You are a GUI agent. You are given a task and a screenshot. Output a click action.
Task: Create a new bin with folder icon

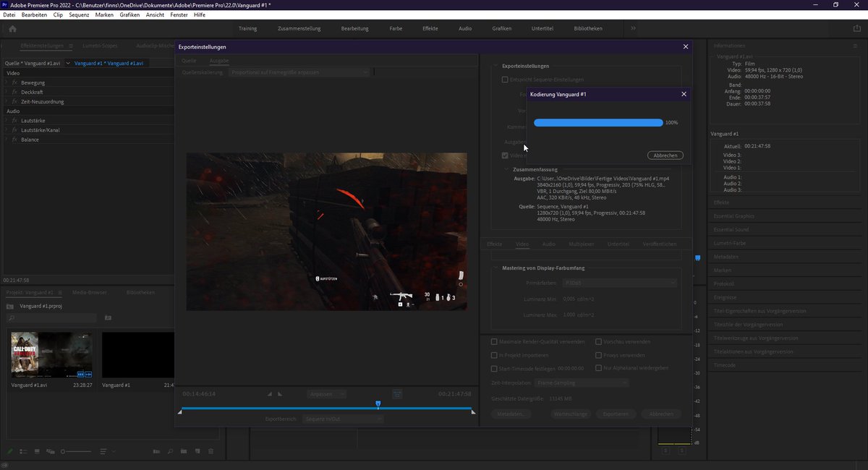tap(184, 451)
